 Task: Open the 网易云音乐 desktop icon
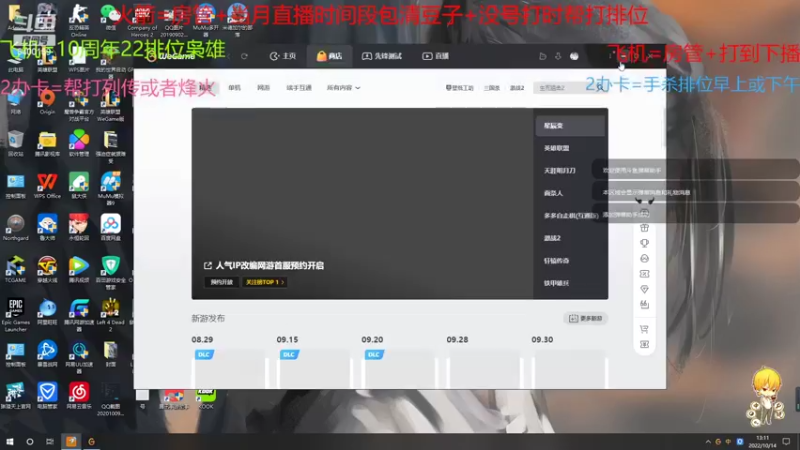(79, 396)
